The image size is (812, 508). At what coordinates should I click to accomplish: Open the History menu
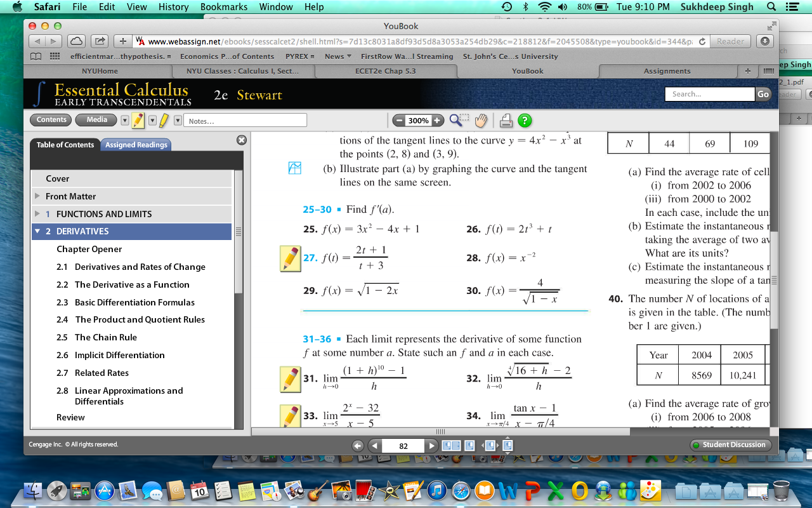click(x=173, y=7)
